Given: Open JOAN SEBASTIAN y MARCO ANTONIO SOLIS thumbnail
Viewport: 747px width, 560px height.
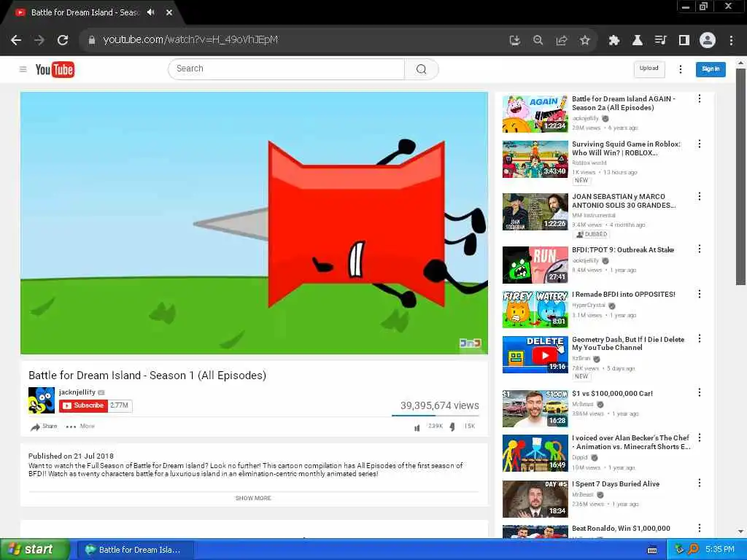Looking at the screenshot, I should [535, 211].
